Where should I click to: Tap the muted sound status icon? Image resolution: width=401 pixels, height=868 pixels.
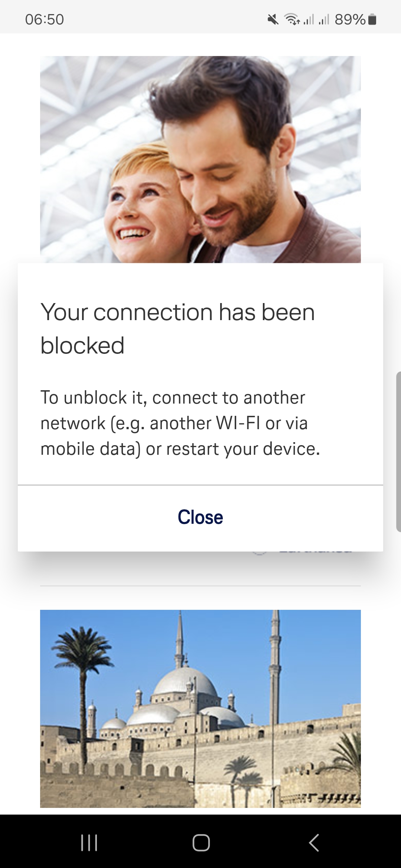(273, 20)
